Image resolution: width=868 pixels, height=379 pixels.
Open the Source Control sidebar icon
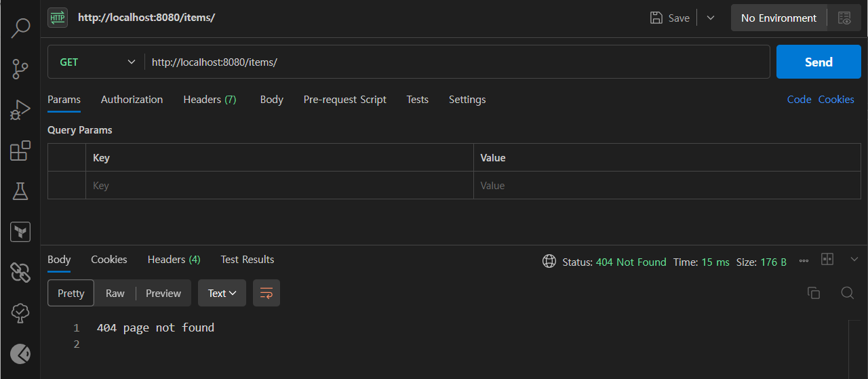pos(20,68)
